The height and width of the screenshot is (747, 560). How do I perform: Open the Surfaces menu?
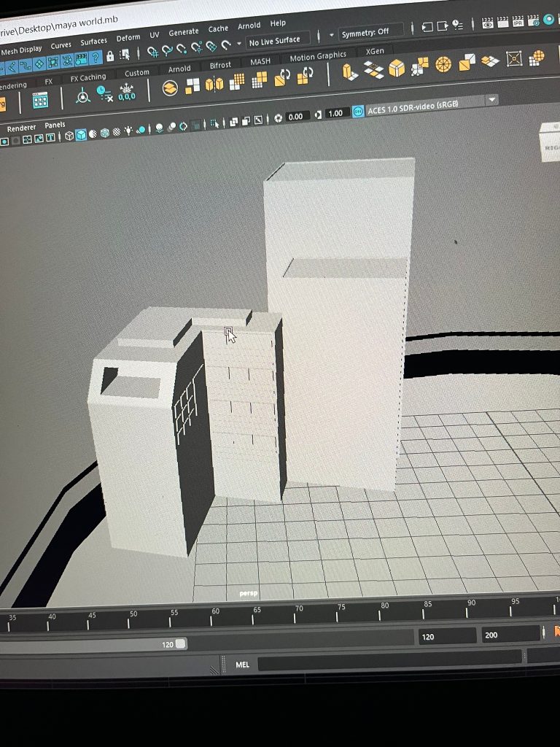(94, 42)
